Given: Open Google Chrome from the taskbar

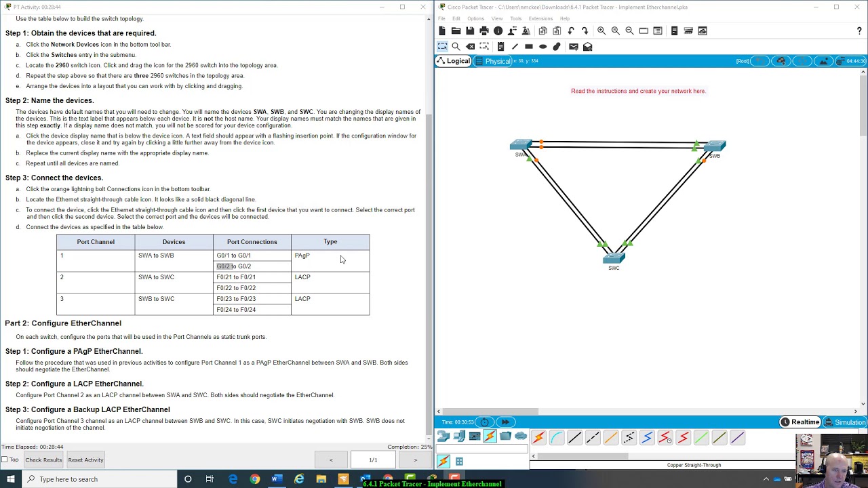Looking at the screenshot, I should coord(254,479).
